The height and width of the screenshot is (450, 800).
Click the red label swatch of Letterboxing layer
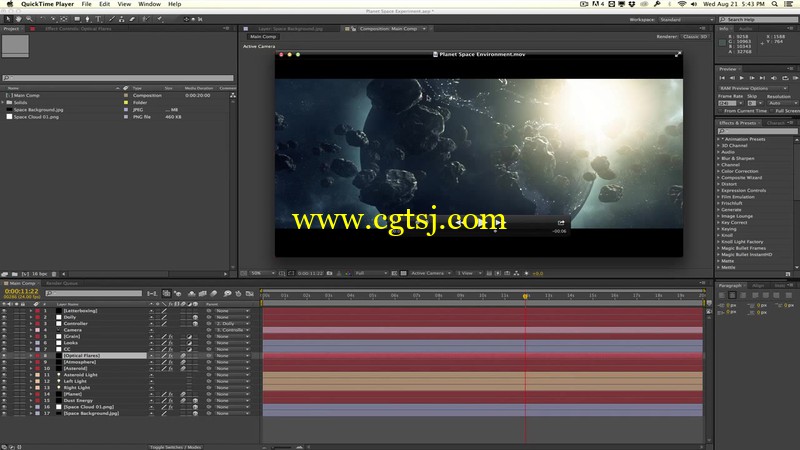tap(37, 311)
